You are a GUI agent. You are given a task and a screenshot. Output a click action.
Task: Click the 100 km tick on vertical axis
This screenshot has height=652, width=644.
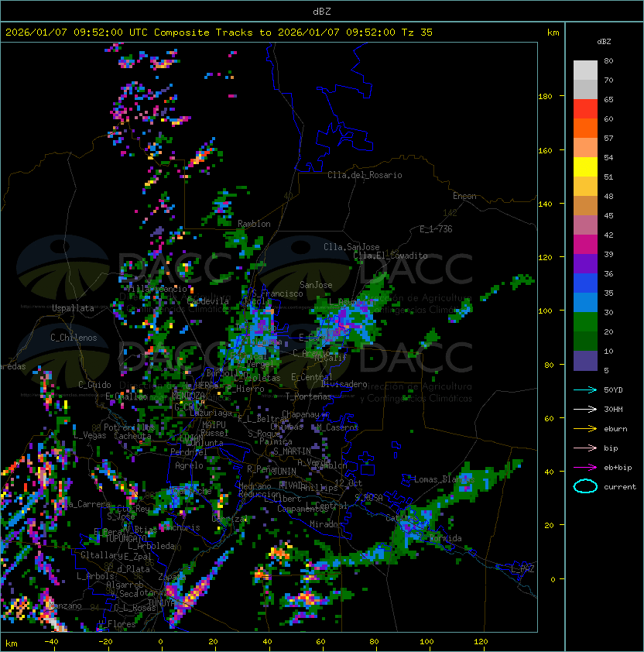pyautogui.click(x=545, y=311)
